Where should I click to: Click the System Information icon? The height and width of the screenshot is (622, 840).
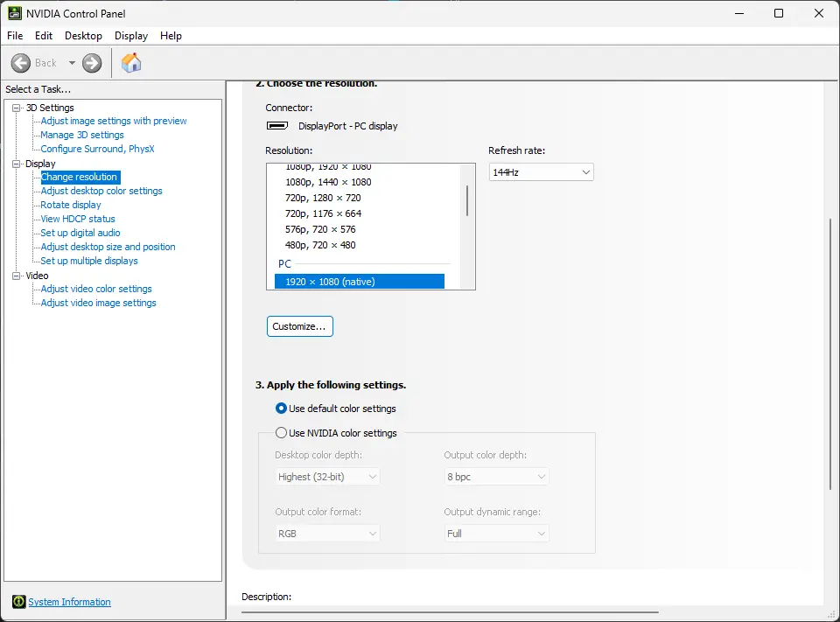point(18,602)
